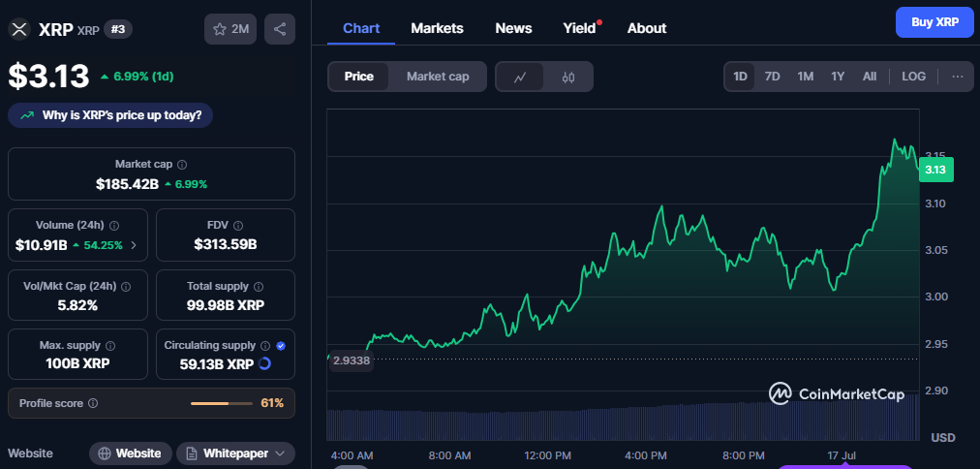
Task: Click the Vol/Mkt Cap (24h) info icon
Action: click(x=126, y=287)
